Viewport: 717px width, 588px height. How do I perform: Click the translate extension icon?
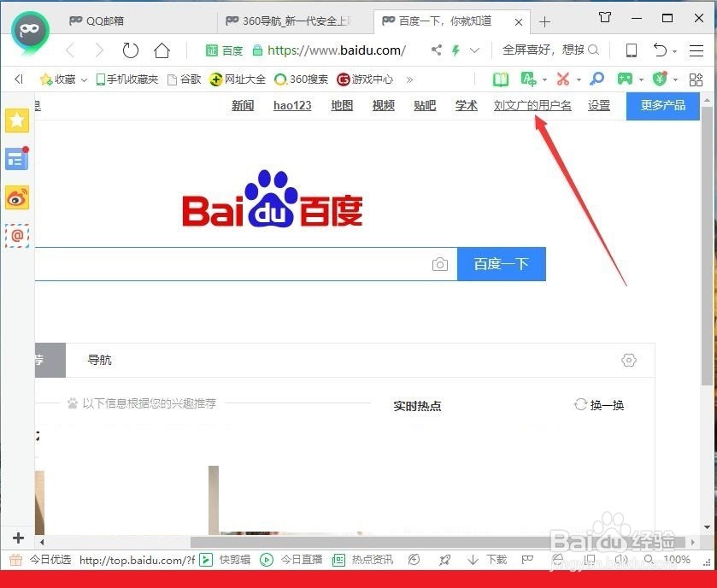pyautogui.click(x=529, y=79)
